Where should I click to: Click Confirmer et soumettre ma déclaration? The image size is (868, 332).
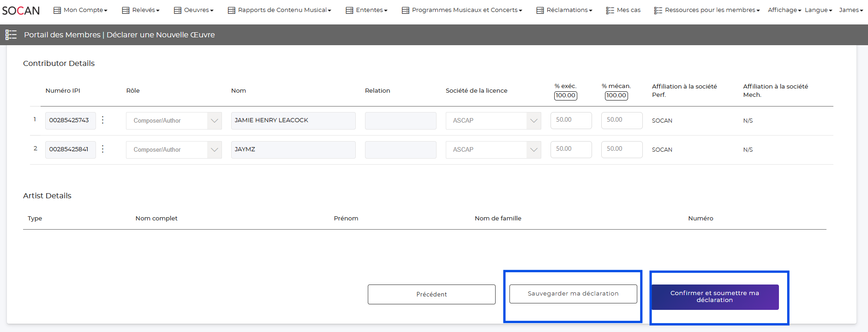(x=714, y=296)
